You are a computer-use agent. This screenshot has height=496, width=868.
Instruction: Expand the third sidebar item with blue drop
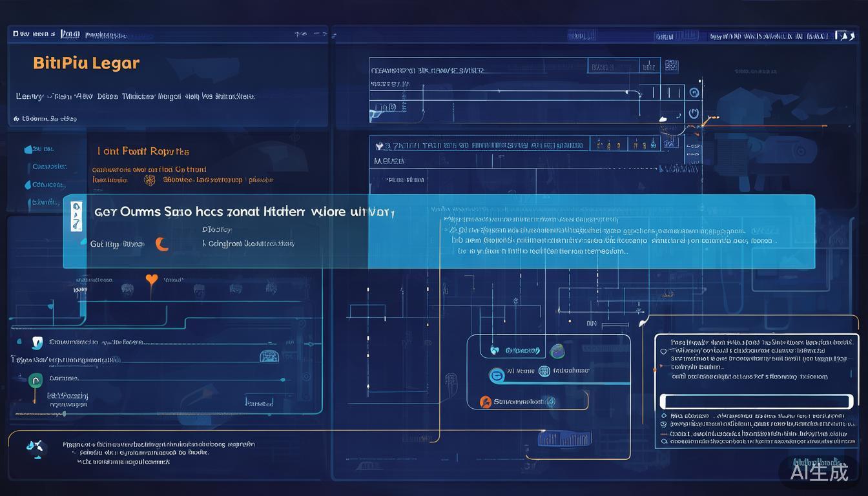pyautogui.click(x=28, y=185)
